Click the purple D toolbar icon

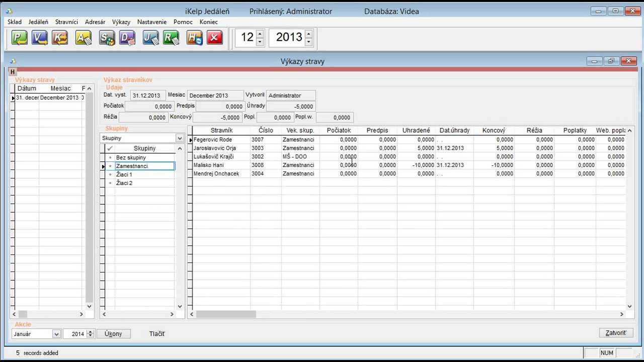pos(127,38)
